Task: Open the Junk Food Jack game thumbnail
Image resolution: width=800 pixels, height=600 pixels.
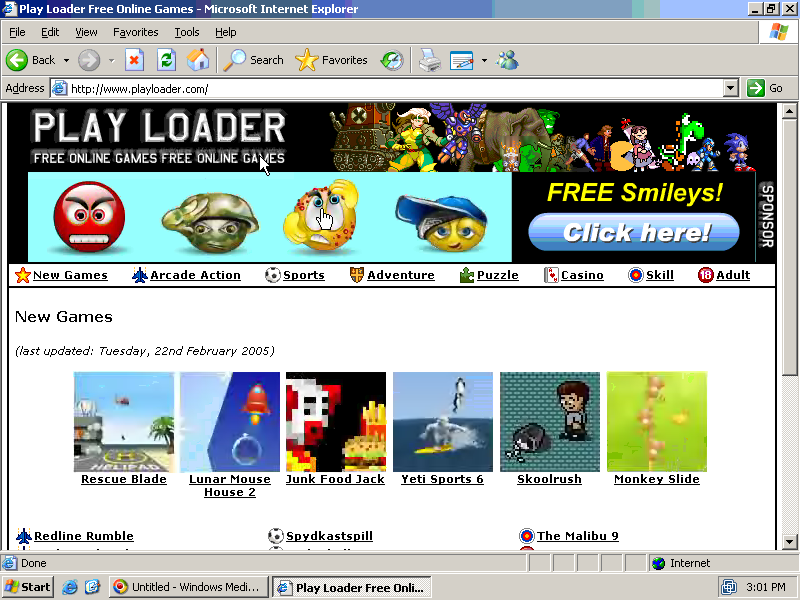Action: coord(336,422)
